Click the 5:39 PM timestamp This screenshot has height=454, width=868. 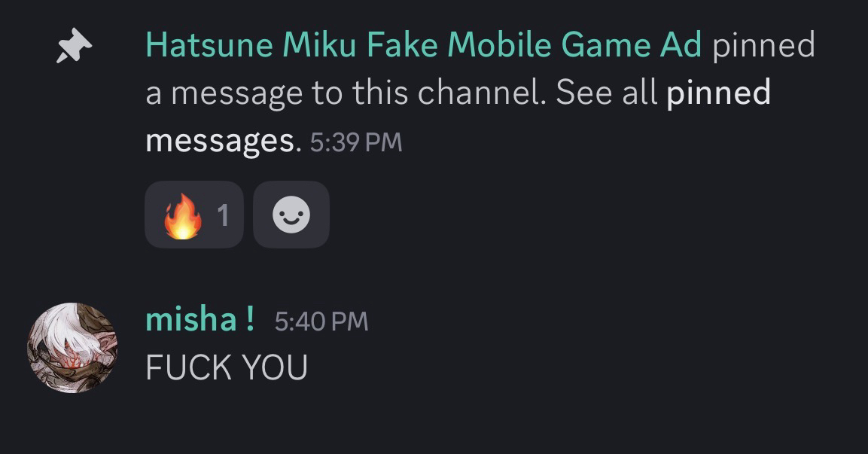(x=356, y=142)
